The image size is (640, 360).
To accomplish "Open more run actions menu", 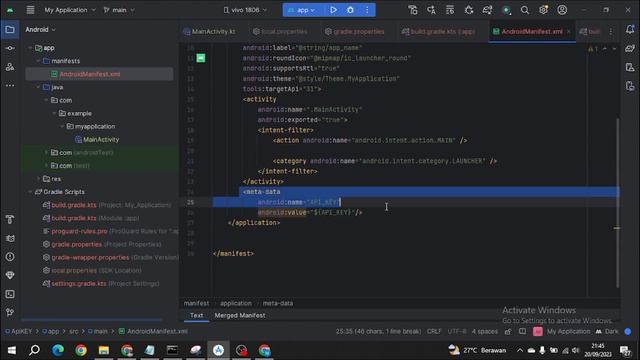I will click(x=367, y=10).
